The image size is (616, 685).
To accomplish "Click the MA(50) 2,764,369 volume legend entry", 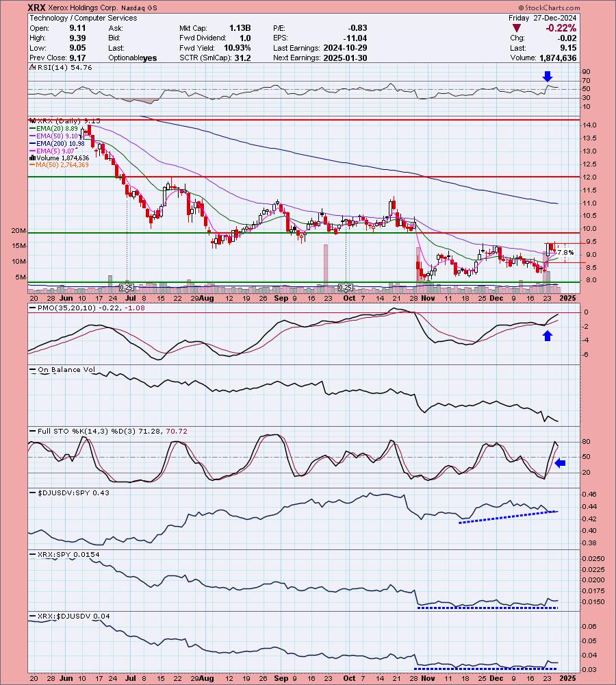I will [59, 165].
